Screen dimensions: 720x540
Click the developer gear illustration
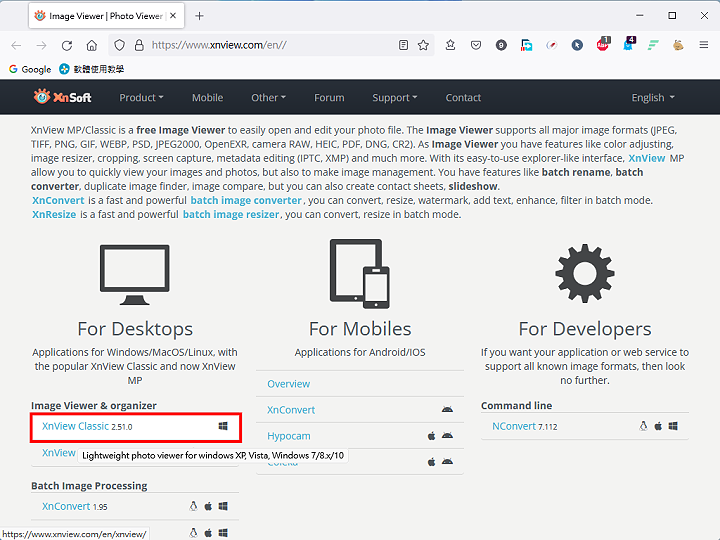[585, 273]
